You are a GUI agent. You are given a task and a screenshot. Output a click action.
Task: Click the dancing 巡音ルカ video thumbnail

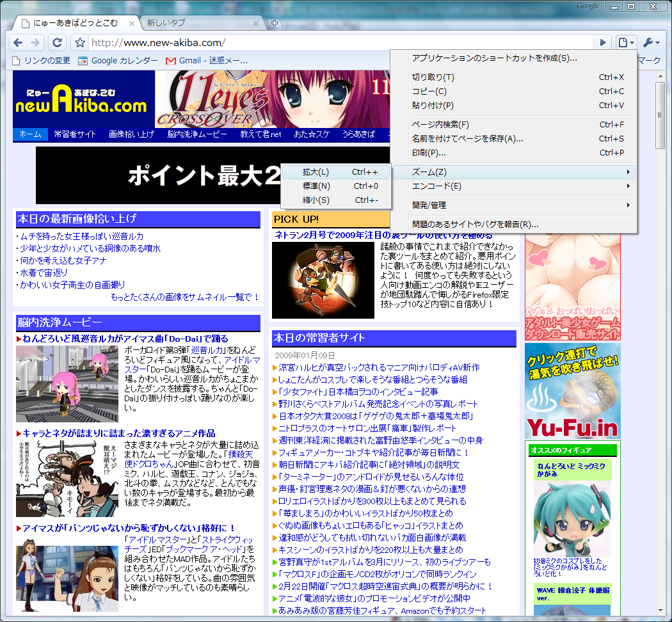click(x=67, y=384)
